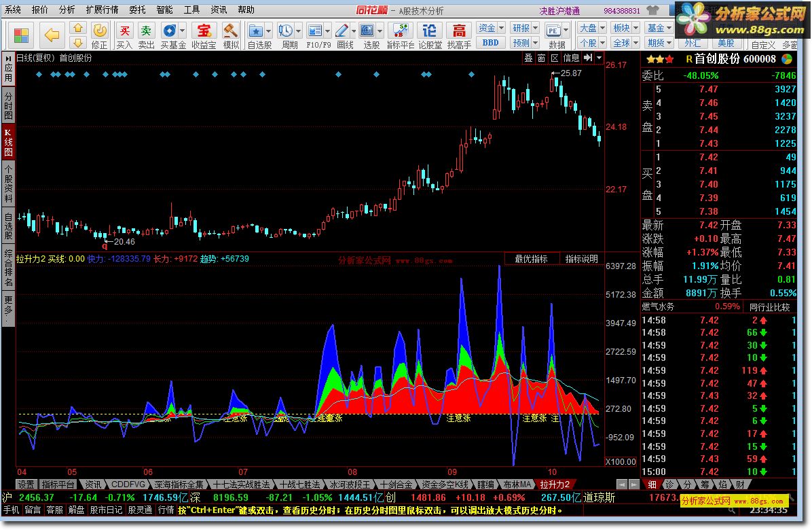This screenshot has width=812, height=530.
Task: Switch to 分时图 view in sidebar
Action: click(x=8, y=105)
